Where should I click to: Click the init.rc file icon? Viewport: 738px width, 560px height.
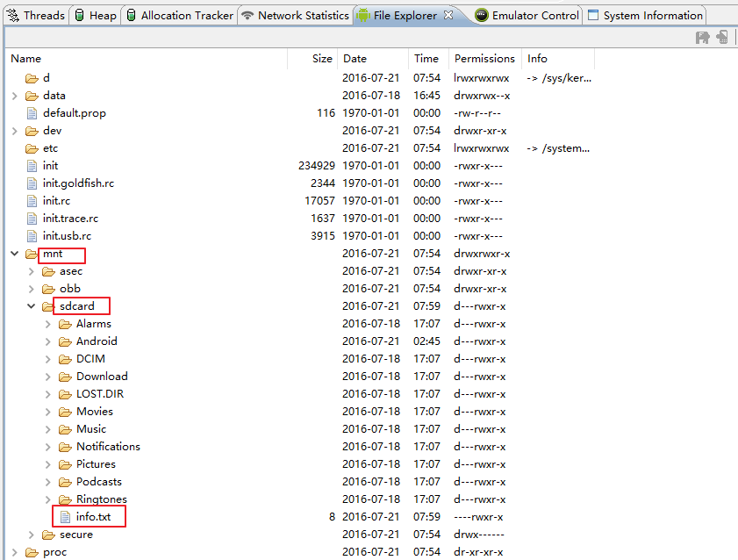click(x=32, y=201)
